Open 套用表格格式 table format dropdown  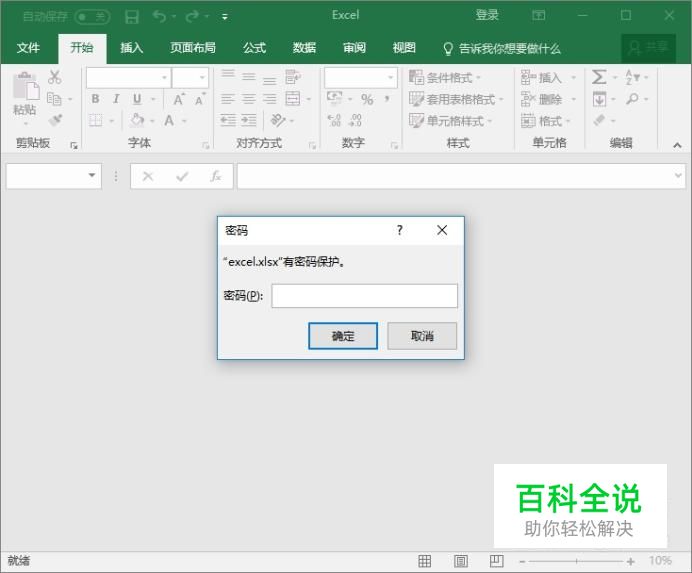(x=456, y=99)
